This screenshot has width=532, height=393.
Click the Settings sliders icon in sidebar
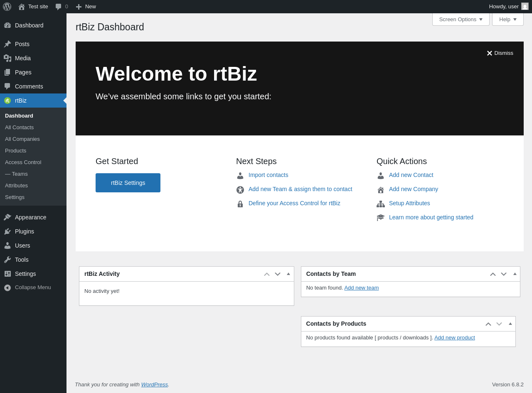[x=7, y=274]
